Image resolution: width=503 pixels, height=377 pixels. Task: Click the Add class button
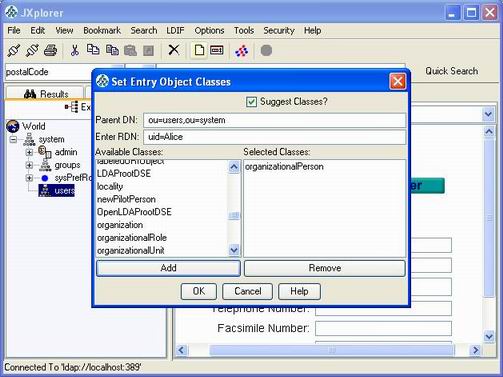click(x=168, y=268)
